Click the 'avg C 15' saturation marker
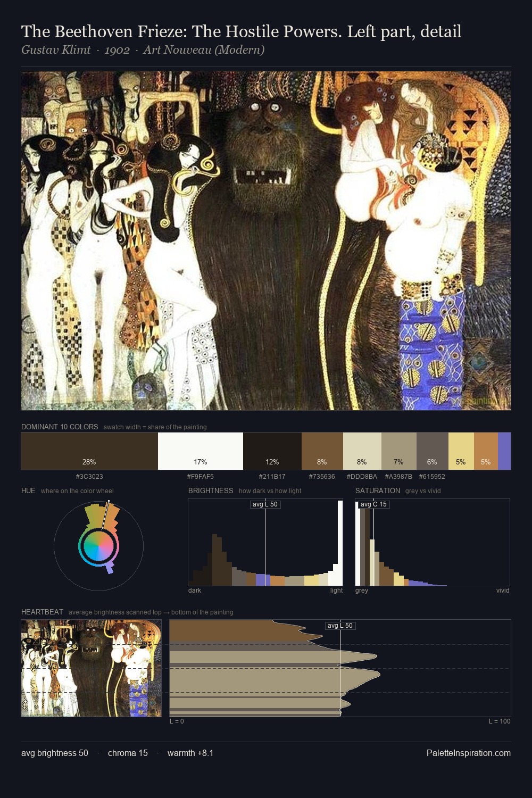 click(x=373, y=504)
